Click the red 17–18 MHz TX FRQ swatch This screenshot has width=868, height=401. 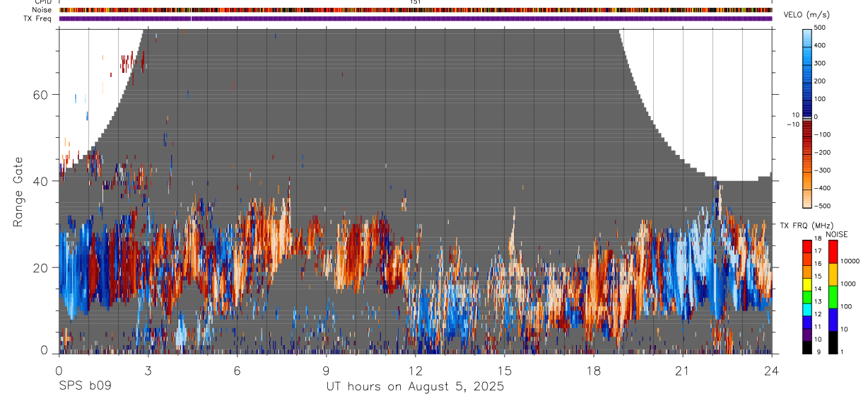click(x=807, y=247)
